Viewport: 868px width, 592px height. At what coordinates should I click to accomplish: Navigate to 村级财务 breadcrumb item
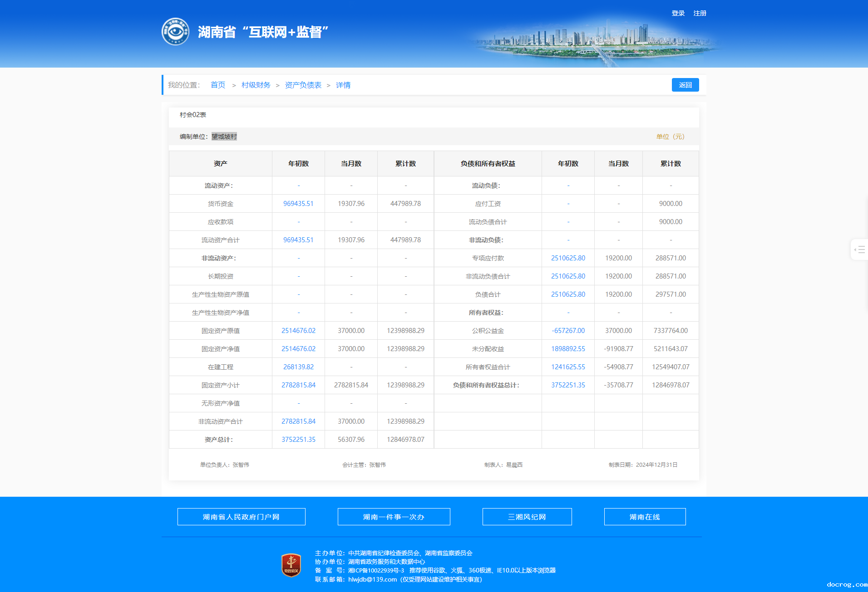[x=256, y=85]
